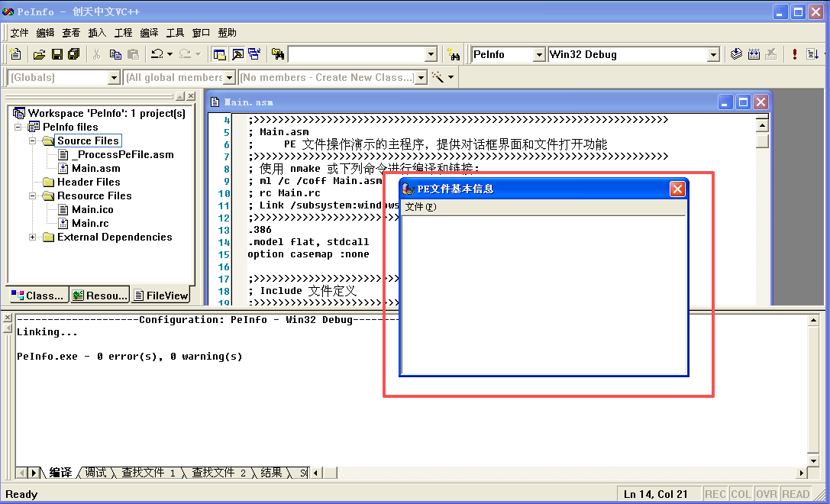830x504 pixels.
Task: Open the 插入 menu
Action: (x=98, y=33)
